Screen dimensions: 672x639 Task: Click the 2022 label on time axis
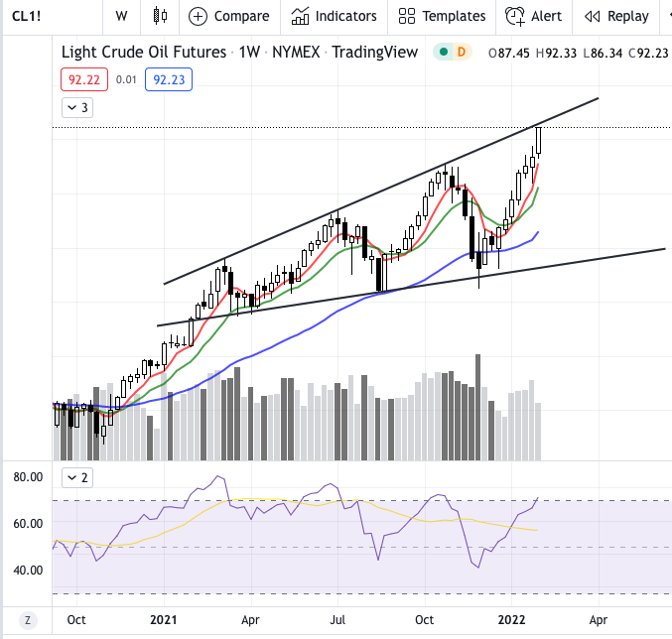pyautogui.click(x=512, y=619)
